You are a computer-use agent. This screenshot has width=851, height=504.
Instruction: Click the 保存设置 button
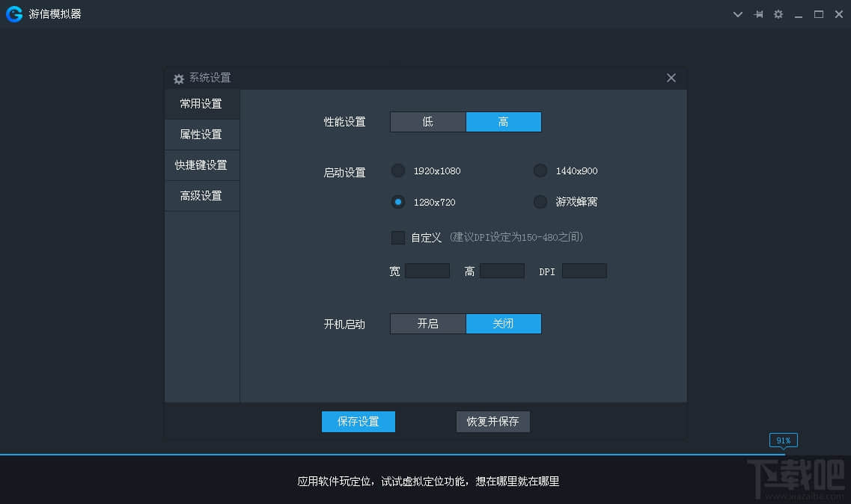(358, 421)
